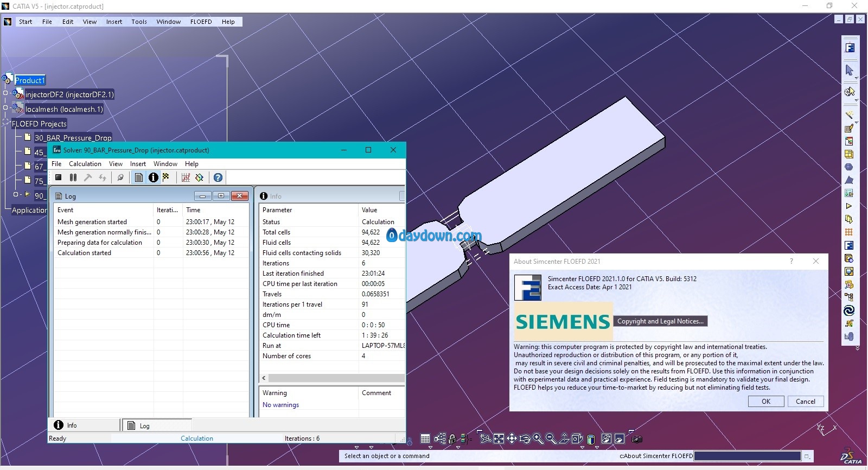Click the camera capture icon
Viewport: 868px width, 470px height.
pyautogui.click(x=637, y=439)
